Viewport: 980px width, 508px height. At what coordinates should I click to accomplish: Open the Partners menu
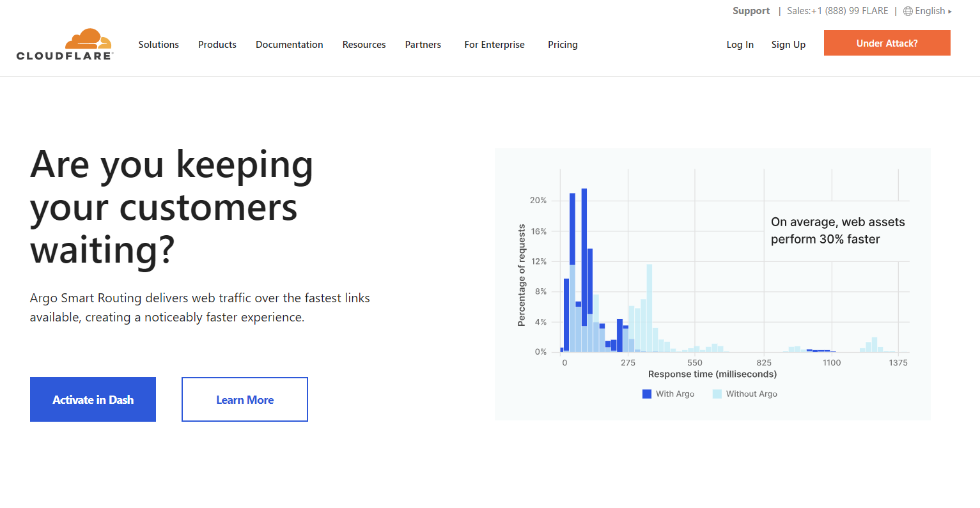pos(423,45)
